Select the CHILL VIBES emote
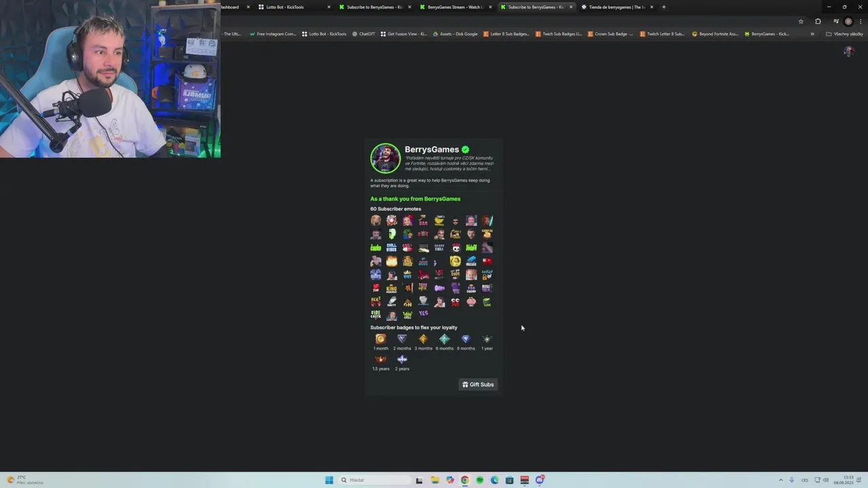Image resolution: width=868 pixels, height=488 pixels. [391, 247]
